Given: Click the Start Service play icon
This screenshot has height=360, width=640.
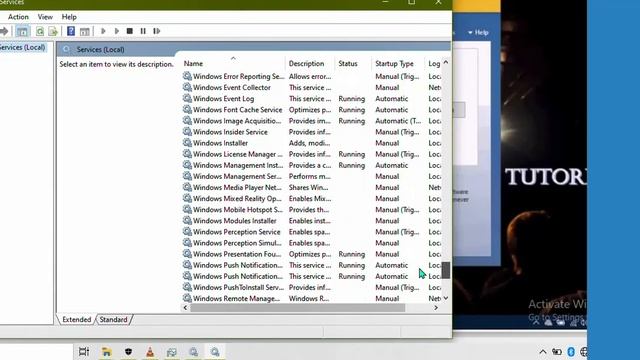Looking at the screenshot, I should pos(103,31).
